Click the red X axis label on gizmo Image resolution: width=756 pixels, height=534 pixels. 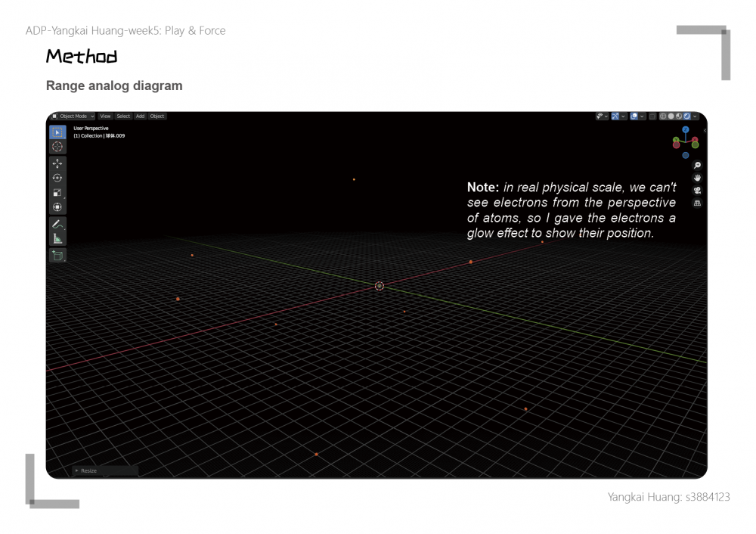(695, 140)
